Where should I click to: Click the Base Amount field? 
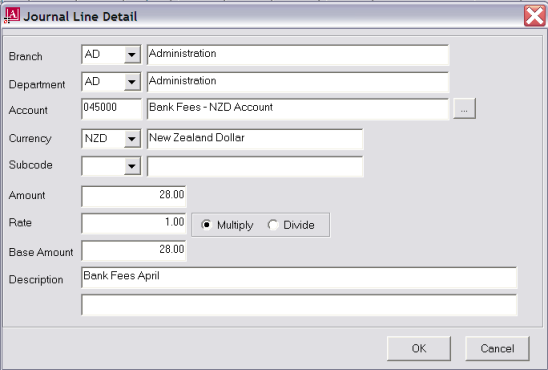[x=134, y=251]
